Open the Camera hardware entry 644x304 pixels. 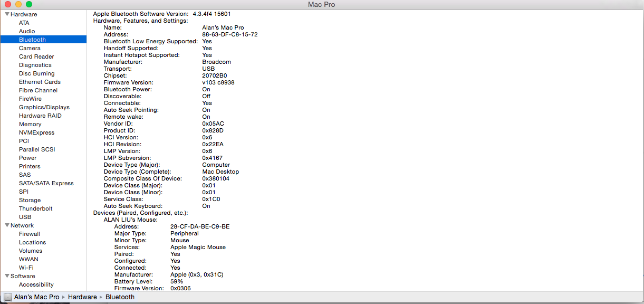pos(30,48)
